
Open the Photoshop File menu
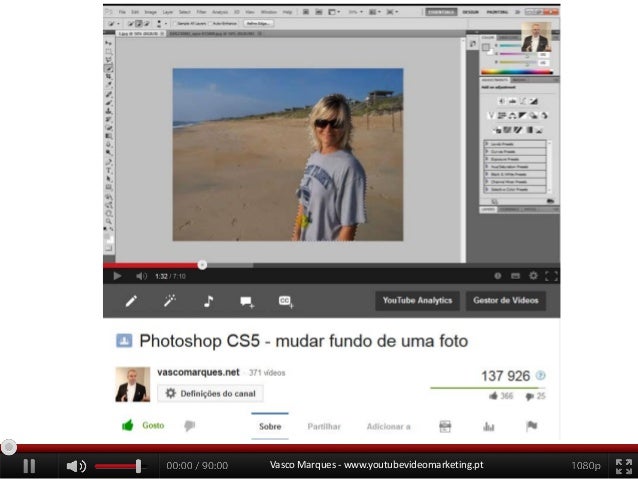pyautogui.click(x=122, y=12)
